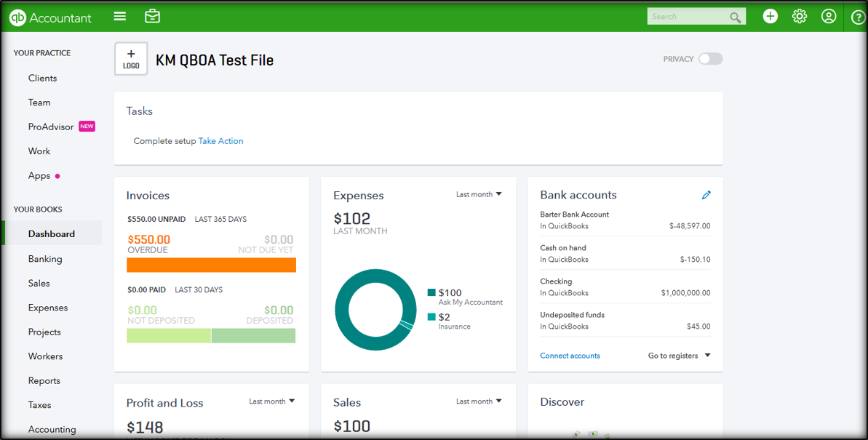Click the Insurance legend swatch
This screenshot has height=440, width=868.
pos(431,317)
